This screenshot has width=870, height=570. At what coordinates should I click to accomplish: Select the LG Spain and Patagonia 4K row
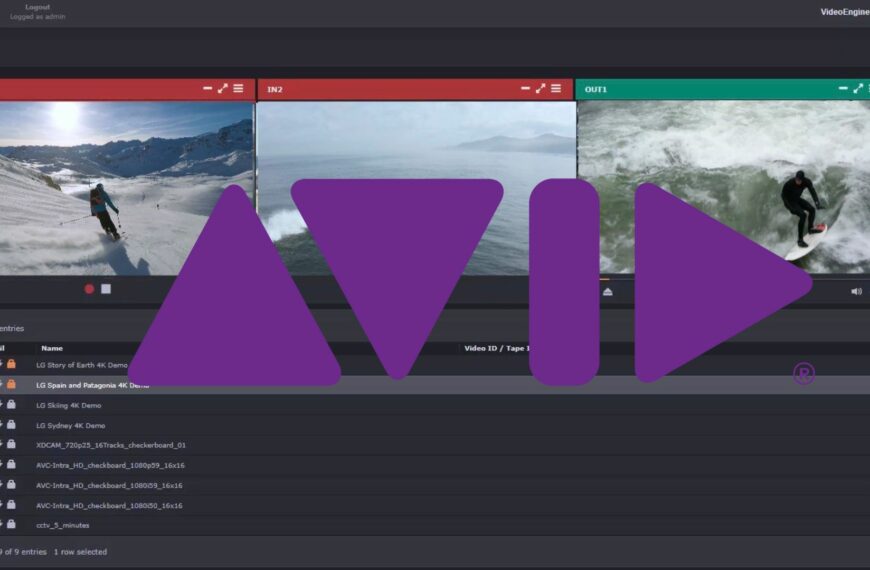click(x=435, y=385)
